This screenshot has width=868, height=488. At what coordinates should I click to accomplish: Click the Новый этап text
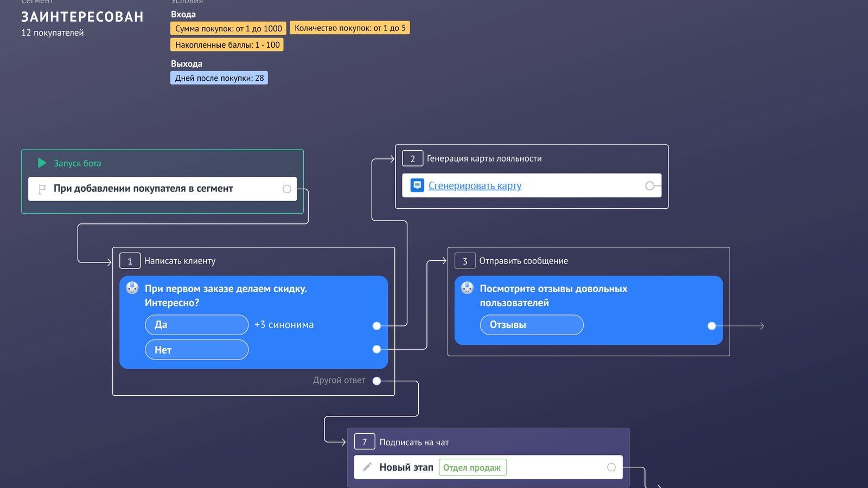click(406, 467)
